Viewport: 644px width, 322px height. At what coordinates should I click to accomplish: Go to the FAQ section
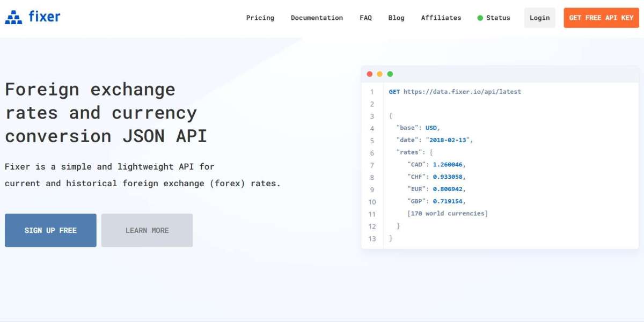click(x=365, y=18)
